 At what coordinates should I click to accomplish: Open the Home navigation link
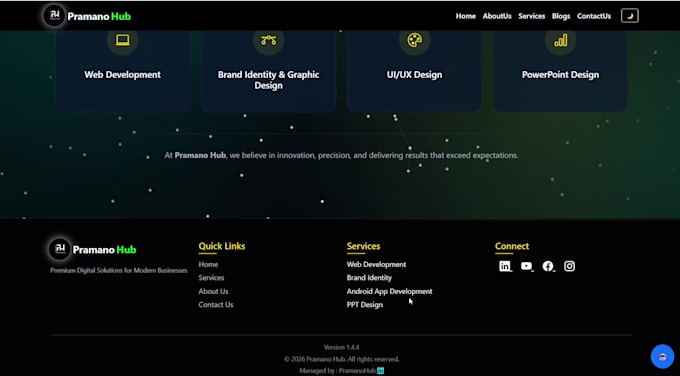[465, 16]
